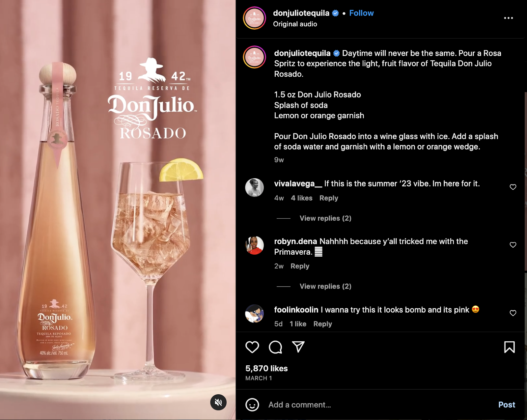Reply to foolinkoolin's comment
The width and height of the screenshot is (527, 420).
tap(322, 324)
